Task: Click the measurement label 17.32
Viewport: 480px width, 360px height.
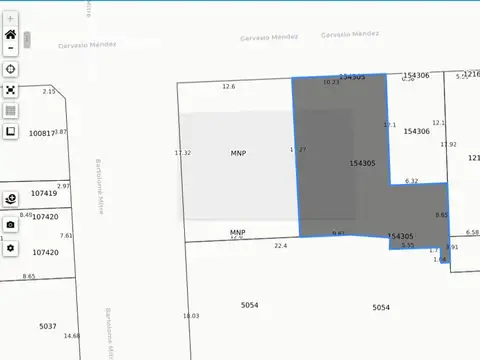Action: click(x=183, y=153)
